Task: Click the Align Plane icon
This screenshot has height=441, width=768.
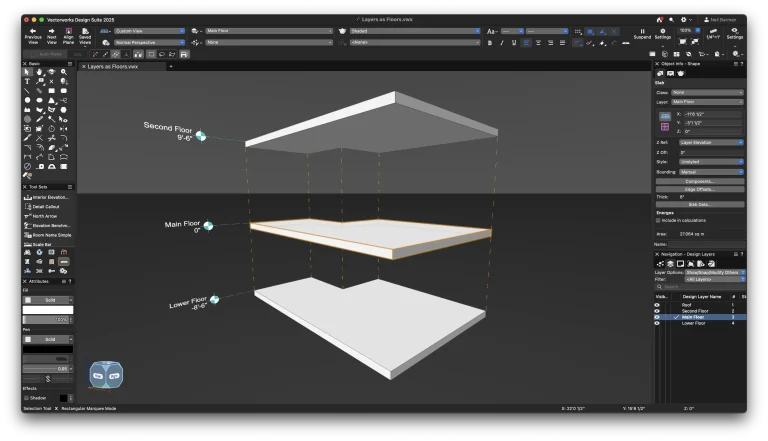Action: 68,32
